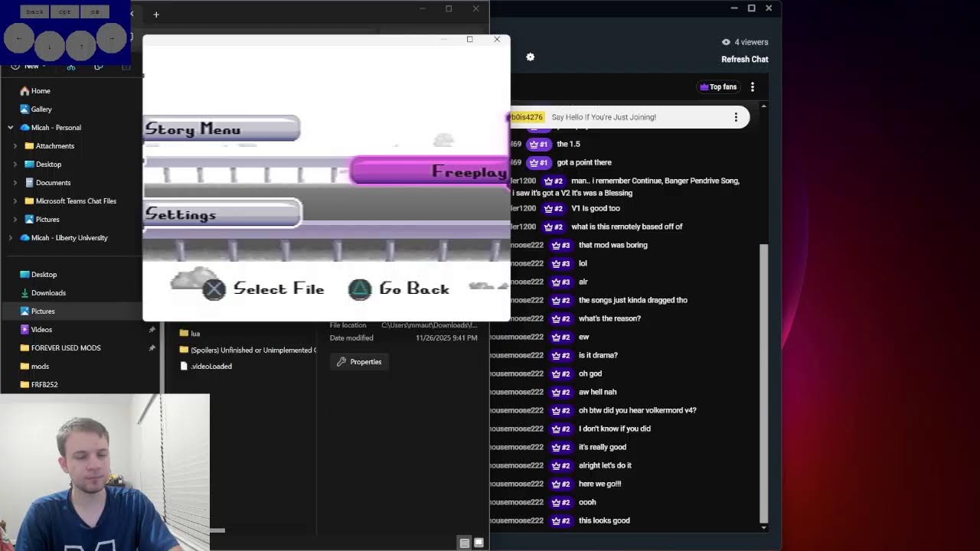Unpin Videos using its pin icon

[x=152, y=329]
